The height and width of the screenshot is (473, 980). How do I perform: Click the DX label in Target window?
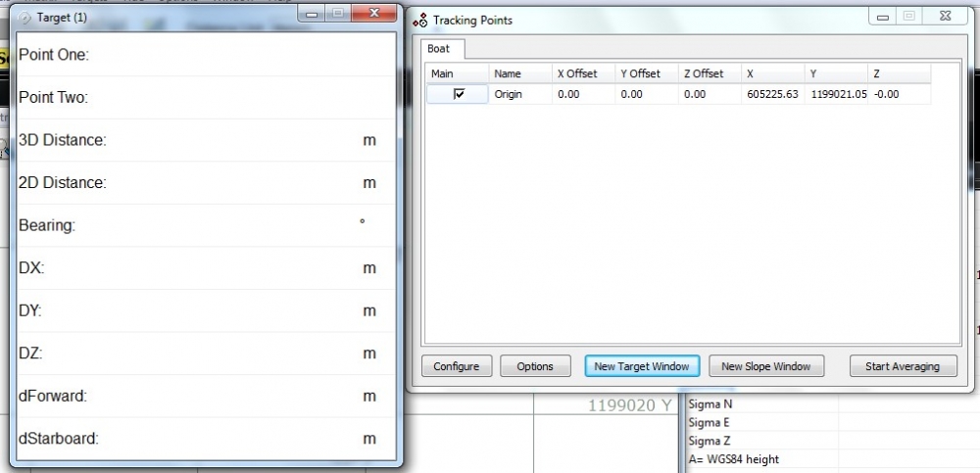(x=31, y=268)
